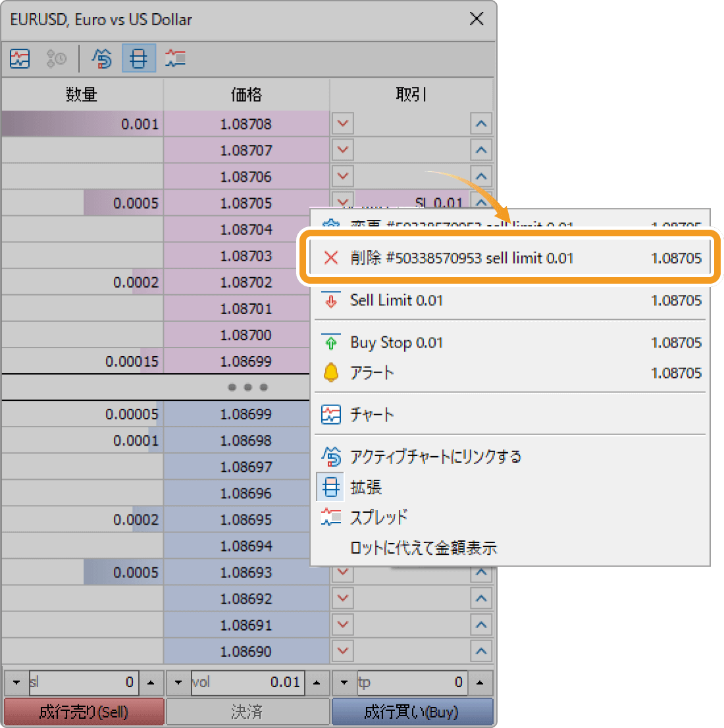This screenshot has width=724, height=728.
Task: Click the volume cell 0.00015
Action: [x=83, y=361]
